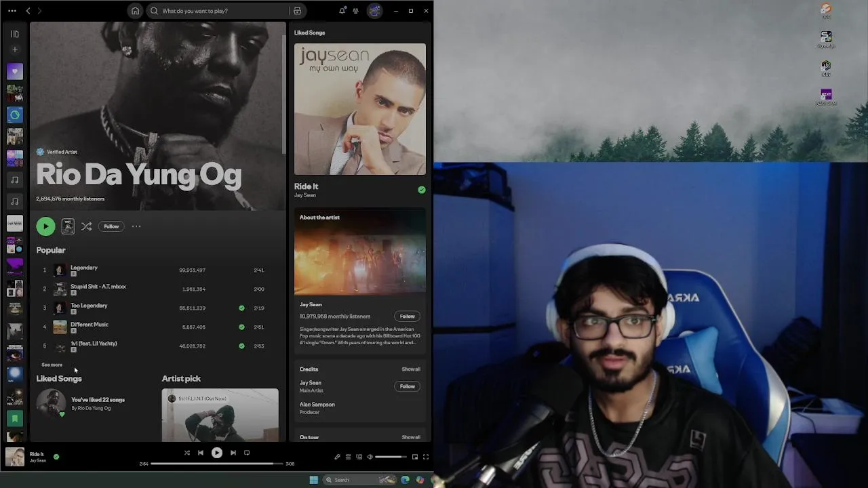Create a playlist with the plus icon
Screen dimensions: 868x488
[14, 49]
